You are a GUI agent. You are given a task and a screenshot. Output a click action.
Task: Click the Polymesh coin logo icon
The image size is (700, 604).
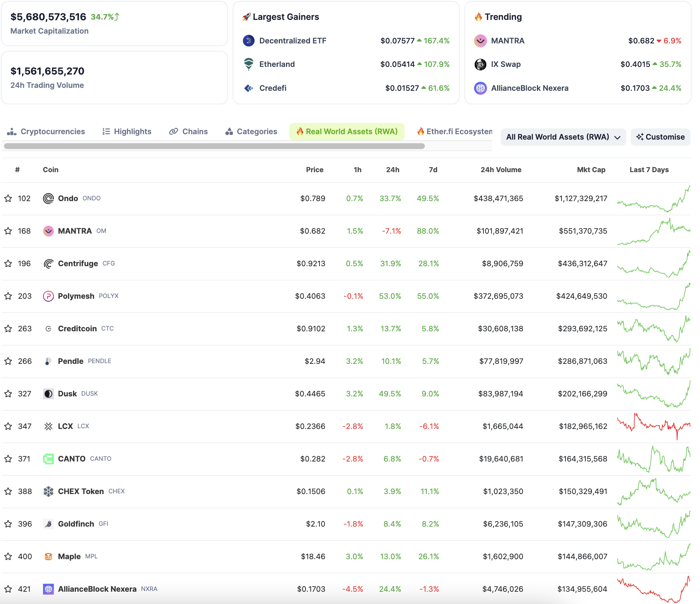click(x=48, y=296)
